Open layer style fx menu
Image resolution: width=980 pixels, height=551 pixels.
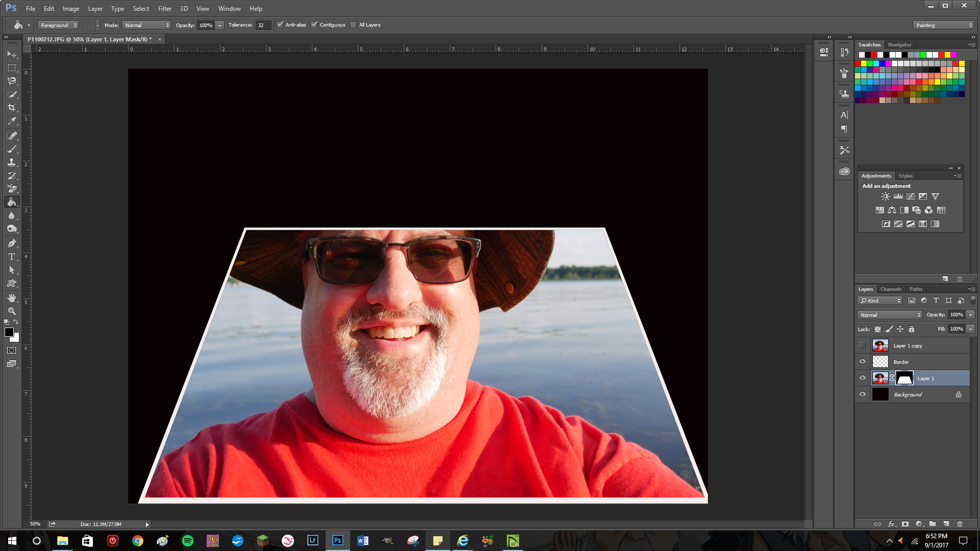tap(892, 524)
